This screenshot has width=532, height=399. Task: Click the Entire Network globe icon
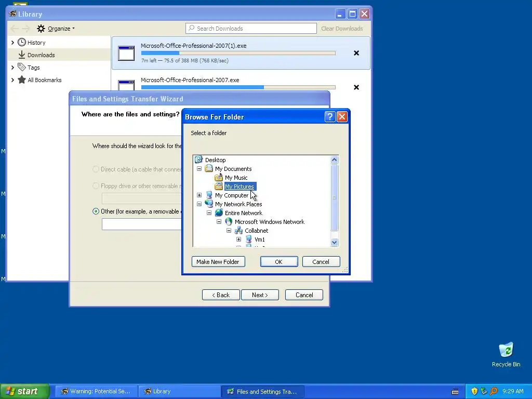219,212
